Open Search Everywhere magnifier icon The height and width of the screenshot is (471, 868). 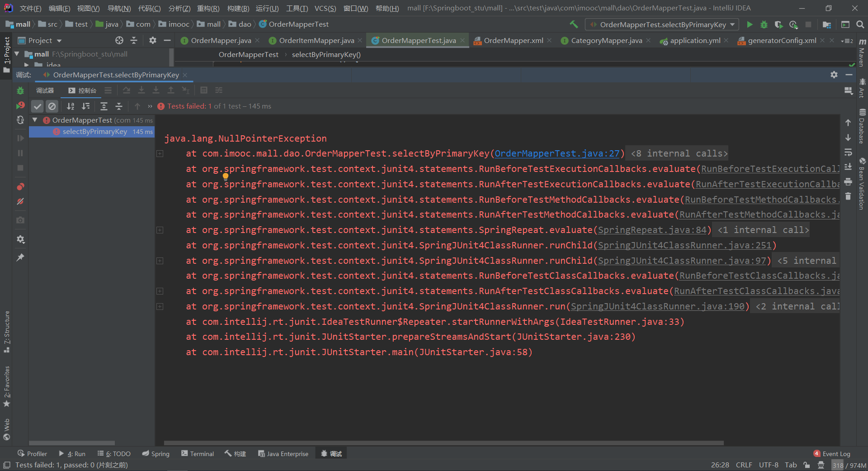click(x=860, y=24)
